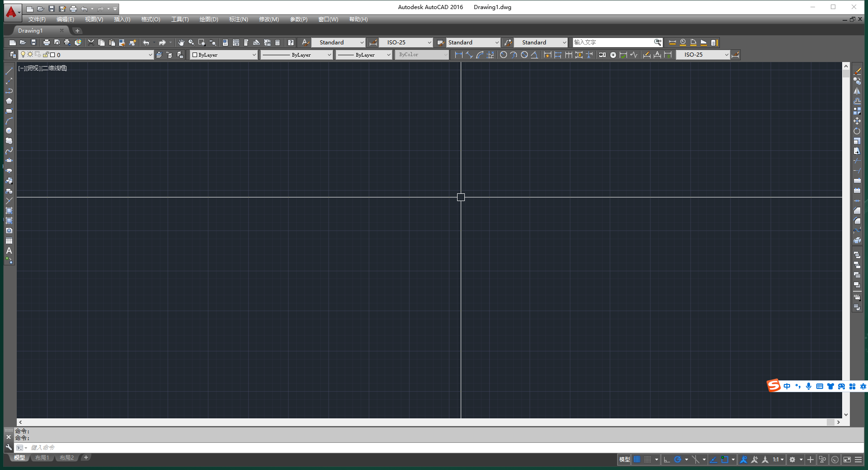Viewport: 868px width, 470px height.
Task: Activate the Pan hand tool
Action: click(x=181, y=43)
